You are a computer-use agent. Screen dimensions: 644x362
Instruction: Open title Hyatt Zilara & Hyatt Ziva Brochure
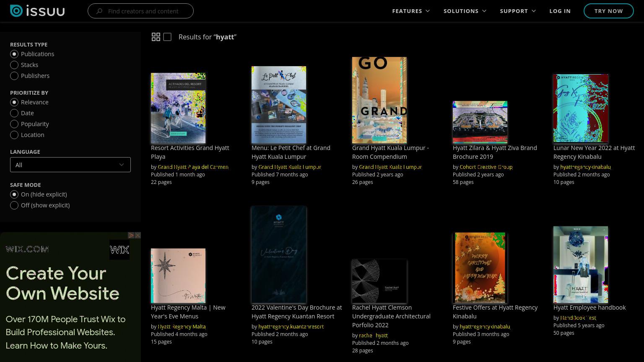pyautogui.click(x=495, y=152)
